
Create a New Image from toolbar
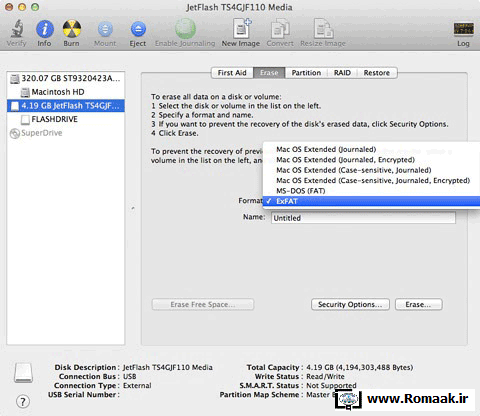[241, 29]
